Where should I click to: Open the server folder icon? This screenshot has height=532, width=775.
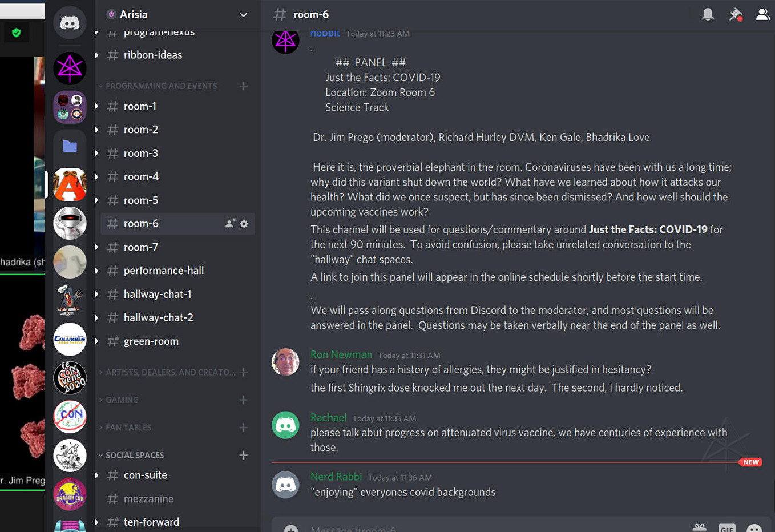[x=70, y=147]
